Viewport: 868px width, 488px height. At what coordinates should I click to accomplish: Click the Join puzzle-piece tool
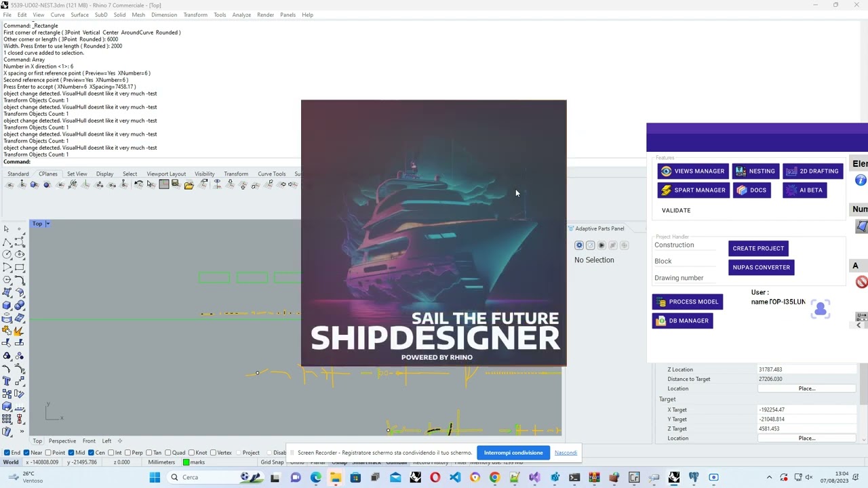click(7, 331)
